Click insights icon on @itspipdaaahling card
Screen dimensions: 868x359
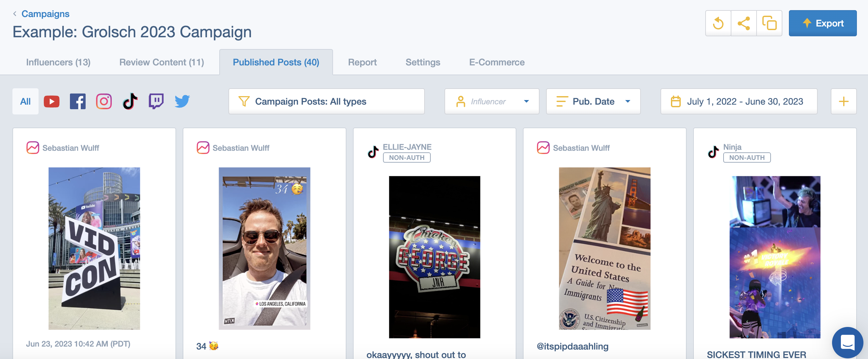coord(543,148)
